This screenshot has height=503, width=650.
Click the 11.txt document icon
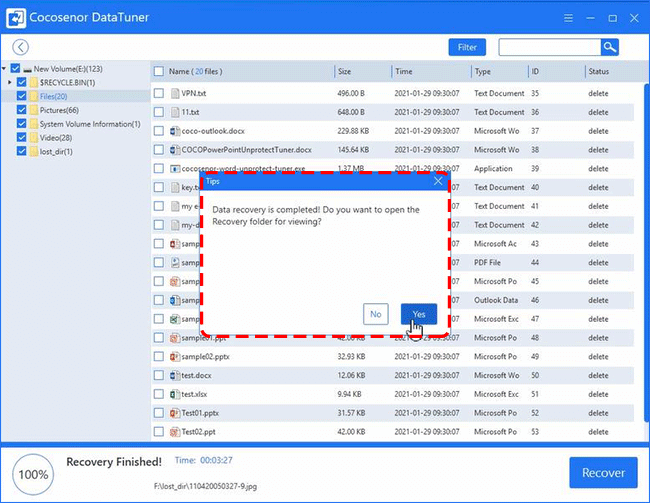point(175,112)
